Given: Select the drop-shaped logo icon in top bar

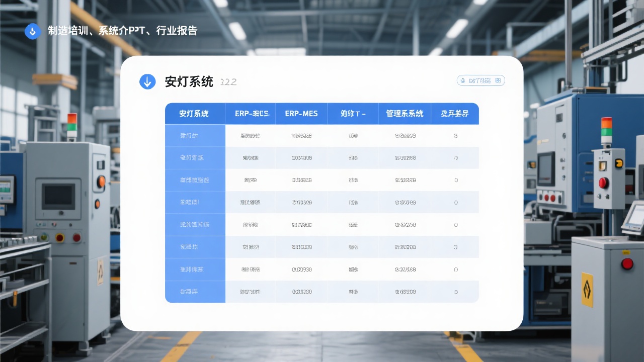Looking at the screenshot, I should [x=32, y=31].
